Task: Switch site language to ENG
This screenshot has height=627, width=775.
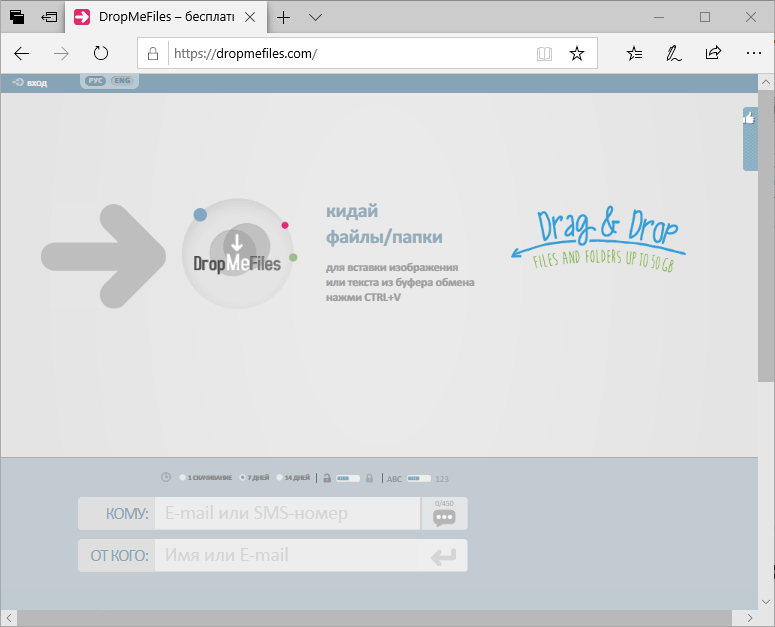Action: click(x=122, y=81)
